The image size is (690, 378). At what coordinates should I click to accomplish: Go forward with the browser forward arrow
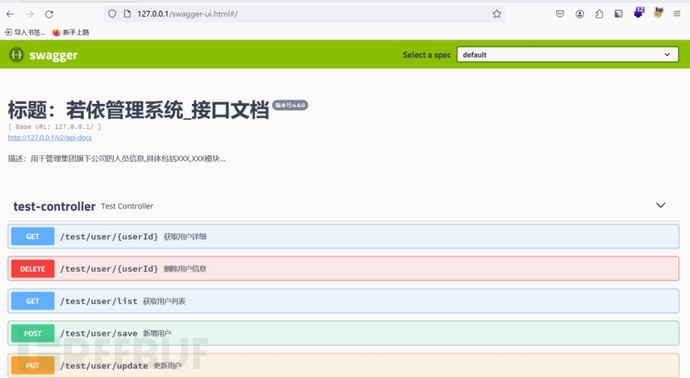[x=29, y=14]
